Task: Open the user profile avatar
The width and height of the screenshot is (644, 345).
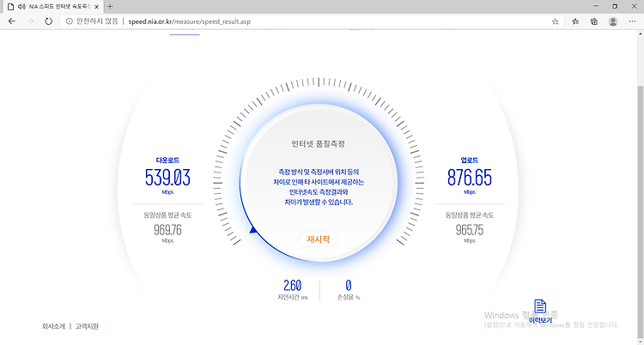Action: coord(613,21)
